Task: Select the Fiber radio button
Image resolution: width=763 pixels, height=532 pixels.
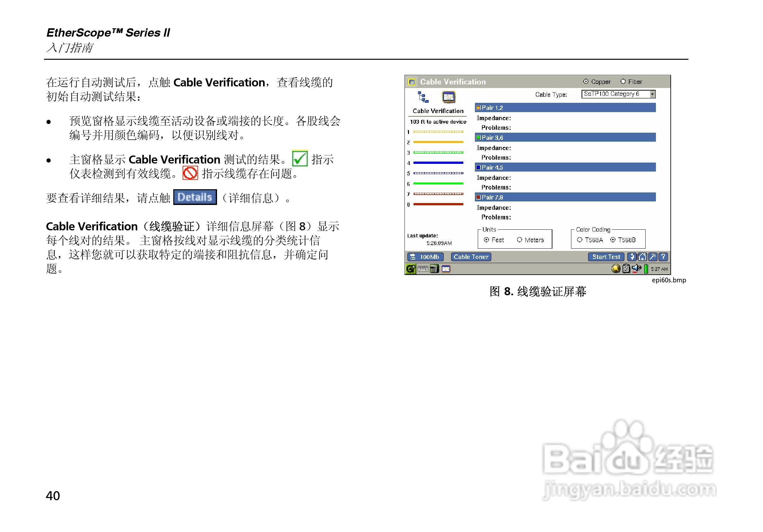Action: 623,82
